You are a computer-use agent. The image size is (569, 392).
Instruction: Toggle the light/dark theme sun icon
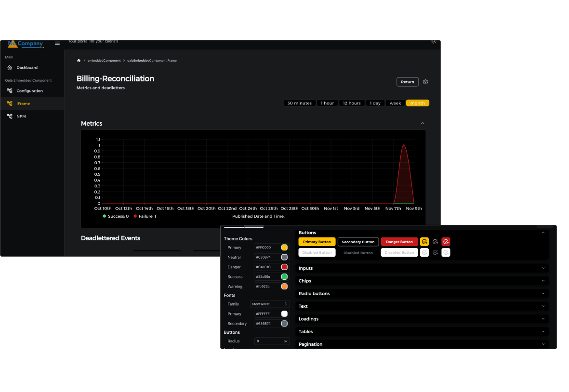pyautogui.click(x=434, y=42)
